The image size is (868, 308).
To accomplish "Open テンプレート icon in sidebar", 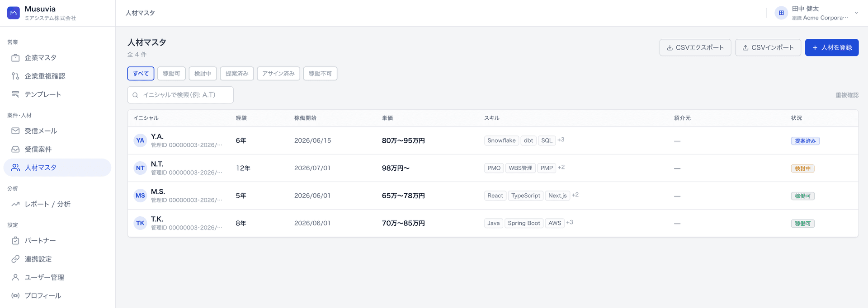I will [x=15, y=94].
